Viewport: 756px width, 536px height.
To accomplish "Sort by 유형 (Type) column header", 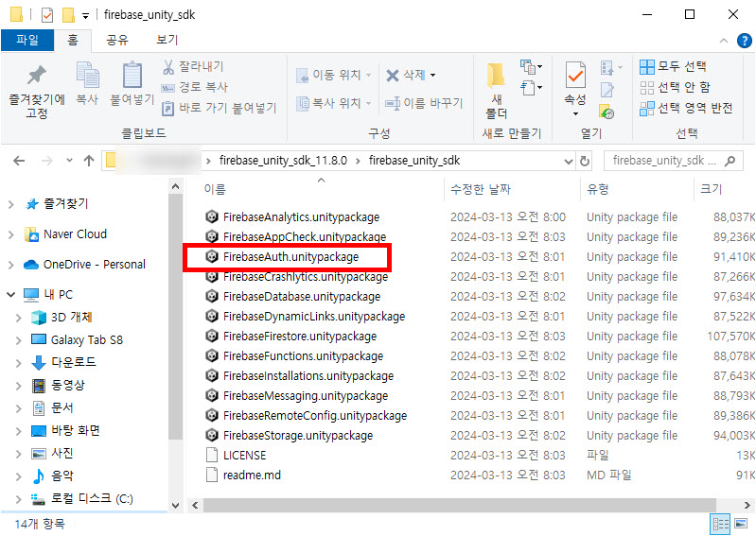I will coord(597,189).
